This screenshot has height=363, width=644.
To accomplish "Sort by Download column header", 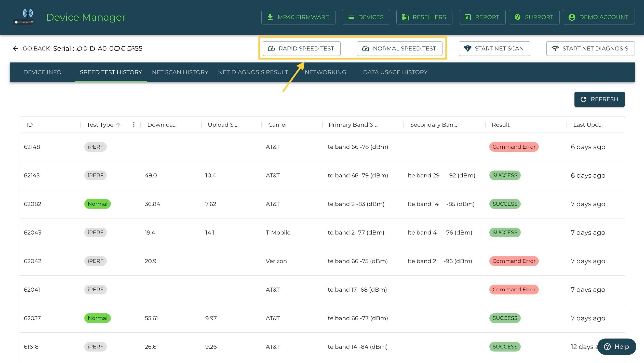I will click(x=162, y=125).
